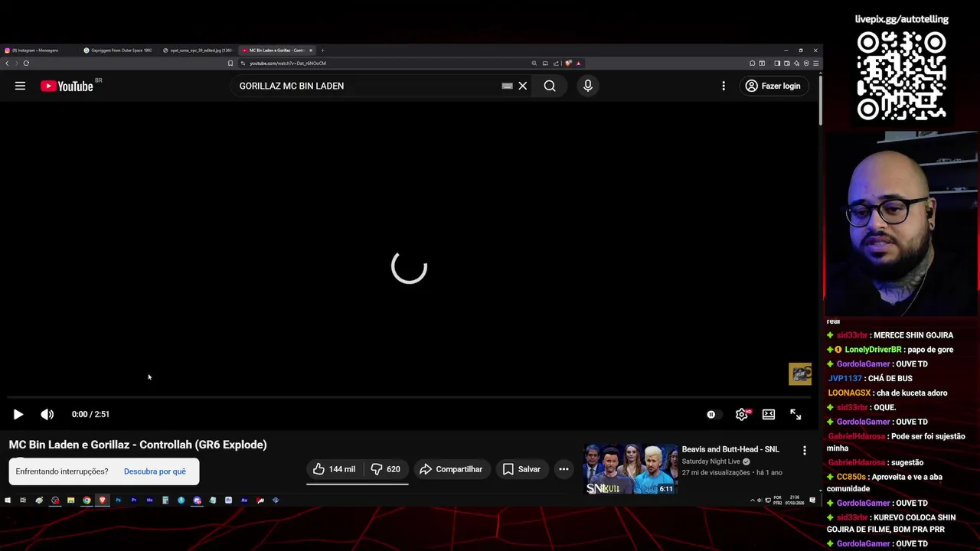Open Brave browser on taskbar

(x=102, y=500)
